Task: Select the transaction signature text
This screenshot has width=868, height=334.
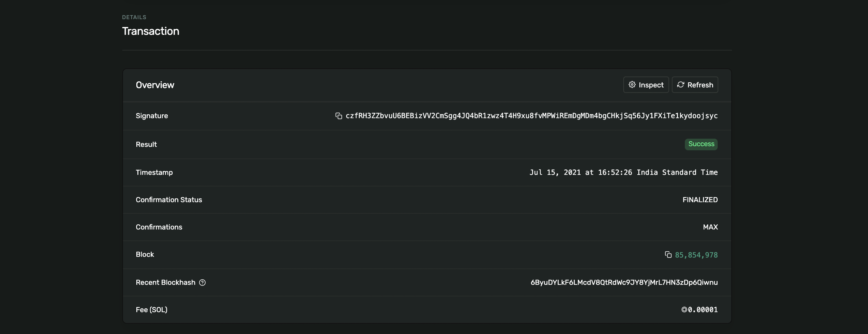Action: tap(531, 116)
